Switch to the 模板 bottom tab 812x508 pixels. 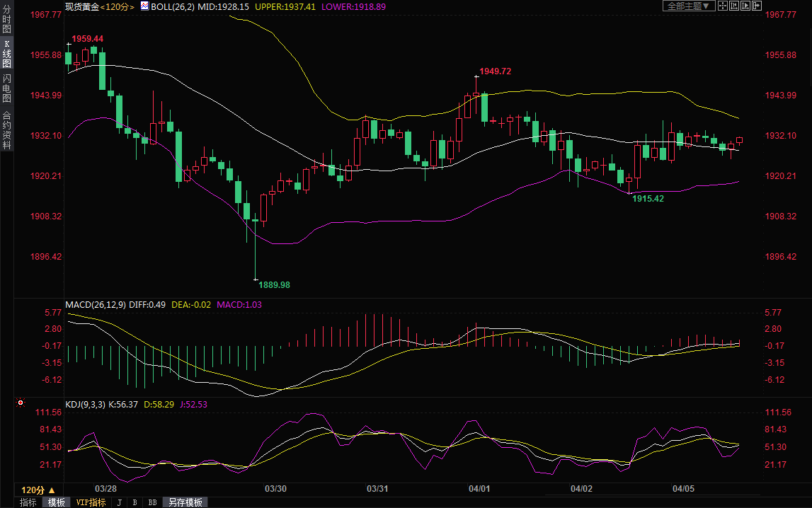[56, 502]
